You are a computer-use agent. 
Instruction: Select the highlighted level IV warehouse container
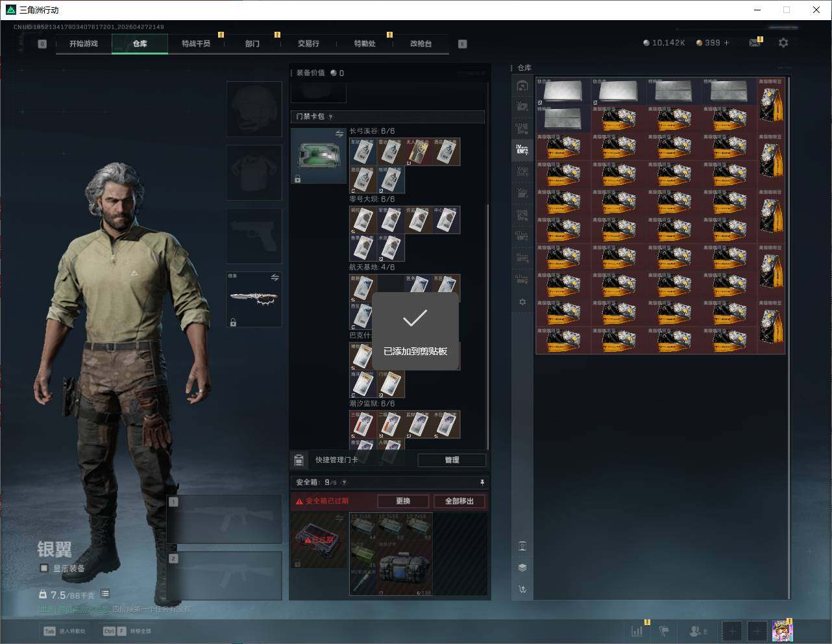coord(522,149)
